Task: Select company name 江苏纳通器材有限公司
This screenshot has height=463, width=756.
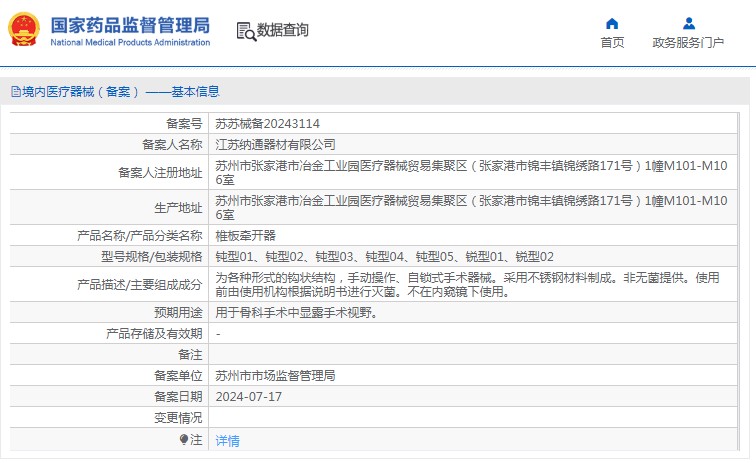Action: 275,145
